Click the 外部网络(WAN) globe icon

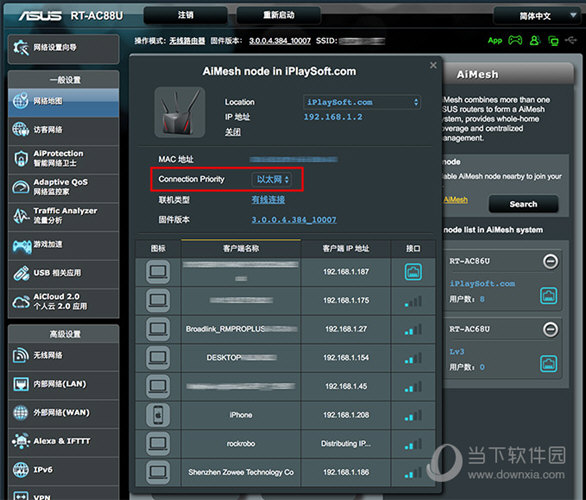point(21,413)
